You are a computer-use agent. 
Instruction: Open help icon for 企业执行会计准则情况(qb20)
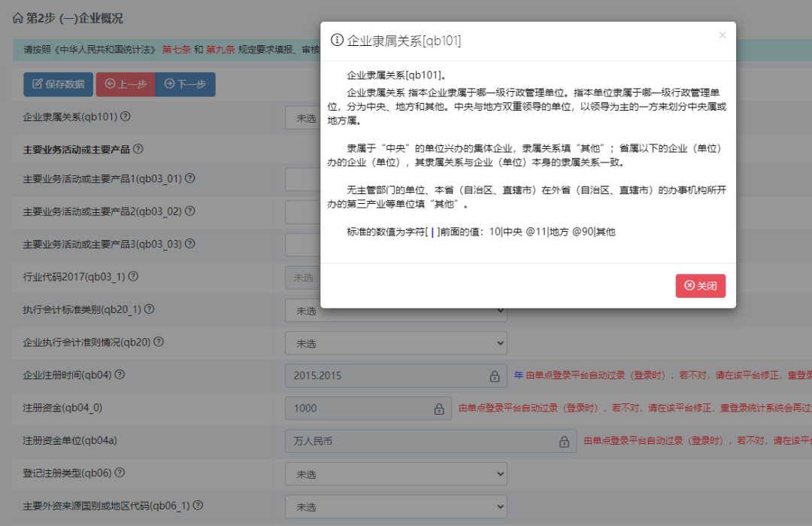pyautogui.click(x=159, y=342)
